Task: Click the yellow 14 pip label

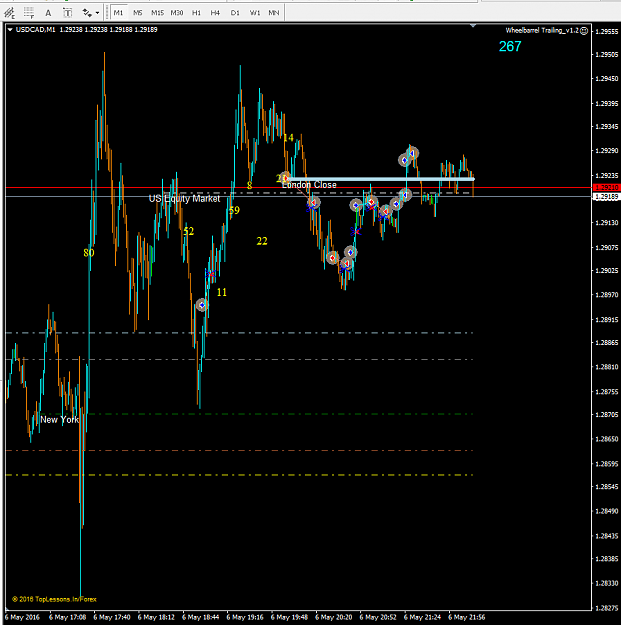Action: [x=288, y=138]
